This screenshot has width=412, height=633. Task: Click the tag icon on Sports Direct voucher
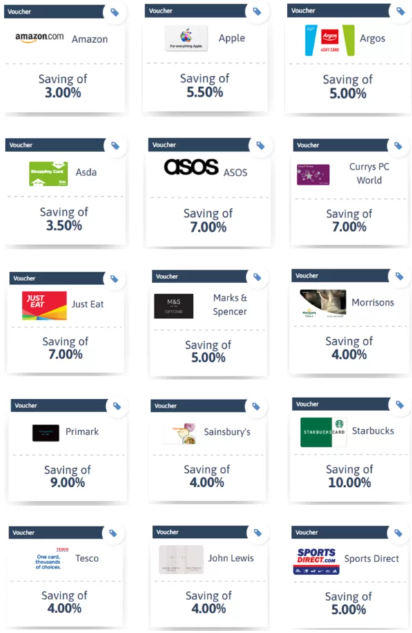tap(398, 533)
